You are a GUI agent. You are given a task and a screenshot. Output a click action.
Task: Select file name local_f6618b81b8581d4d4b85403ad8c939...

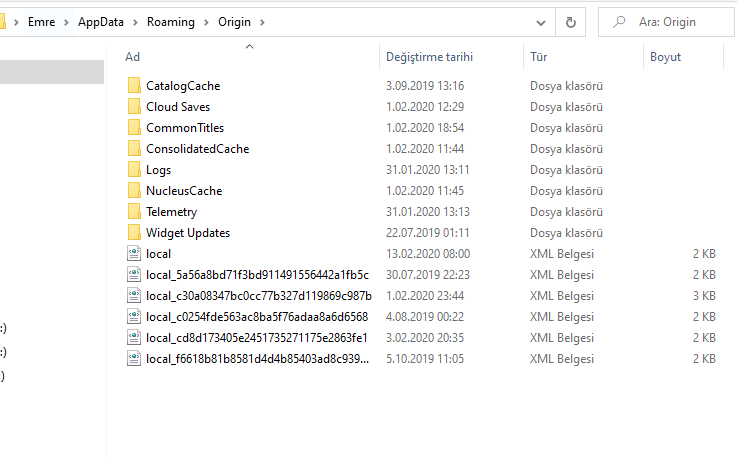click(257, 359)
